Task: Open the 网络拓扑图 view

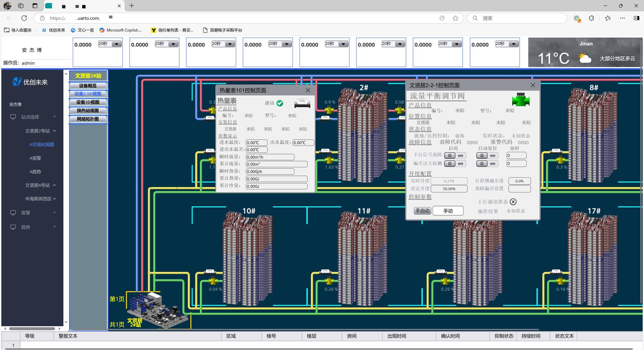Action: (88, 119)
